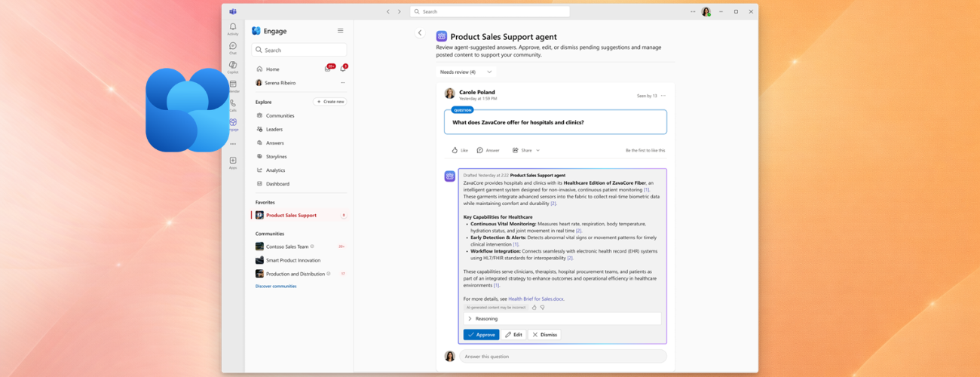Show more apps ellipsis in Teams rail
This screenshot has height=377, width=980.
(233, 144)
